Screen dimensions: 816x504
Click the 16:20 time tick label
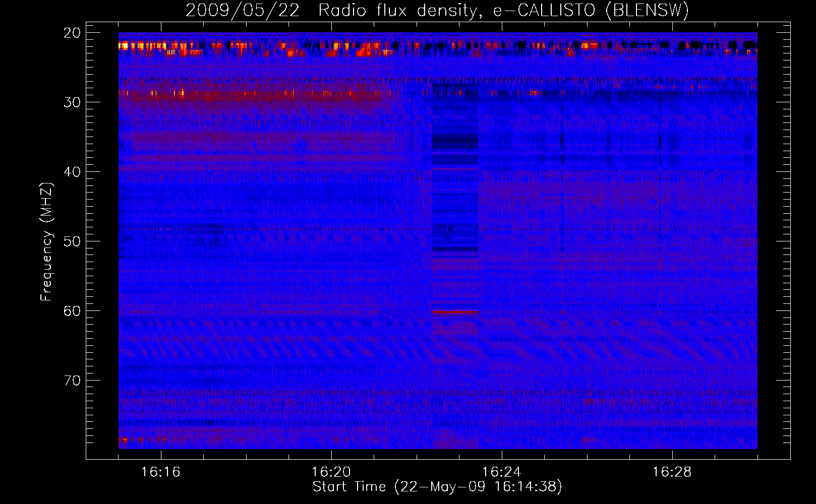pyautogui.click(x=331, y=472)
